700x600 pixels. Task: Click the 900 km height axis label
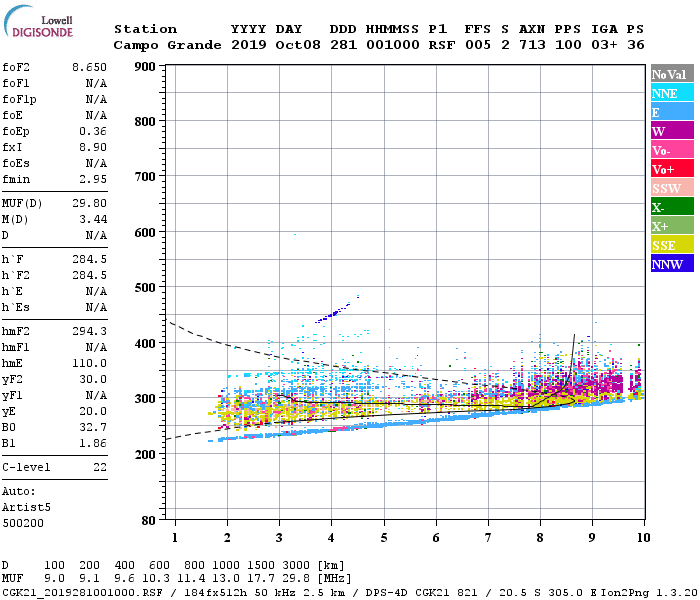tap(145, 67)
